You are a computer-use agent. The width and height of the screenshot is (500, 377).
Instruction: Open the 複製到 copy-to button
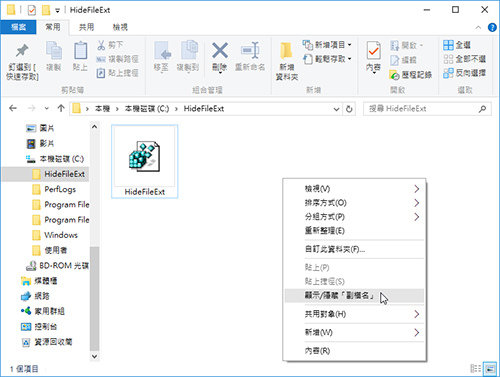pos(188,57)
